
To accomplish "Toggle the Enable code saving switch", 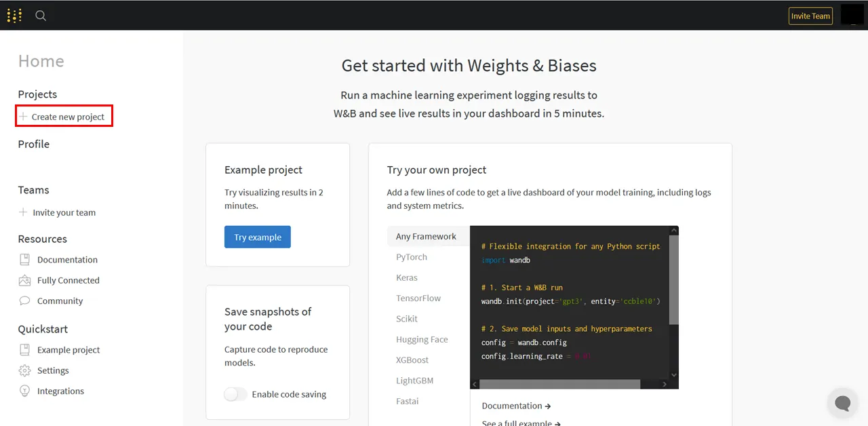I will coord(235,394).
